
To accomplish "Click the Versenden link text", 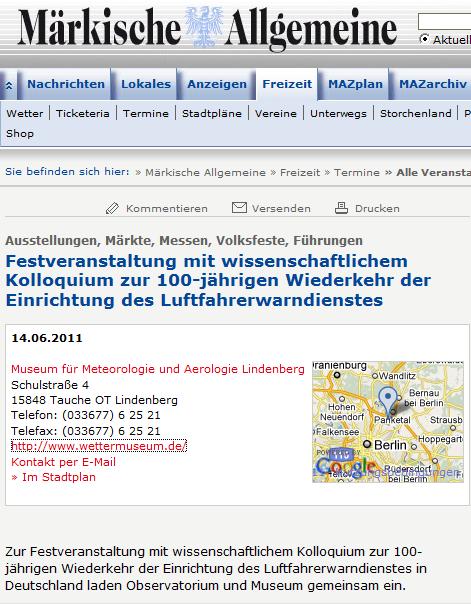I will pos(281,208).
